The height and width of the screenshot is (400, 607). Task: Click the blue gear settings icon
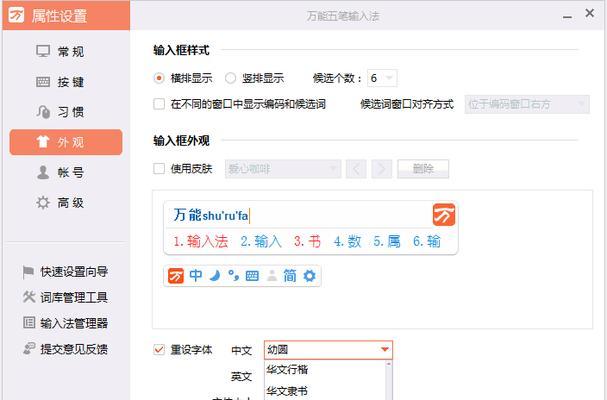pos(309,276)
